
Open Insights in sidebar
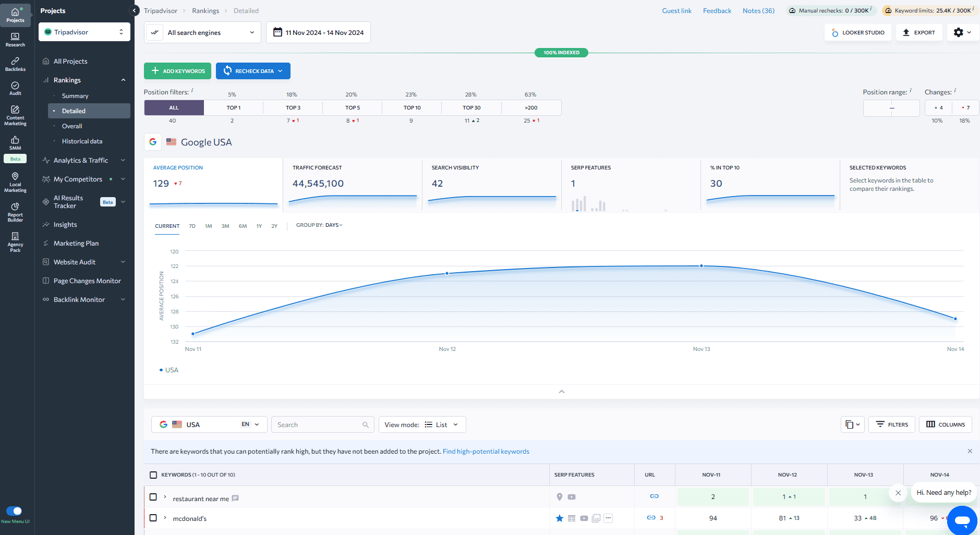[x=65, y=225]
